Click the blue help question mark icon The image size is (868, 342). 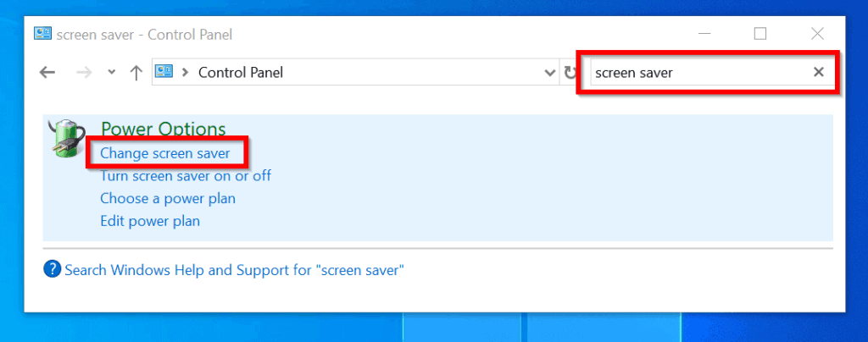pyautogui.click(x=52, y=270)
